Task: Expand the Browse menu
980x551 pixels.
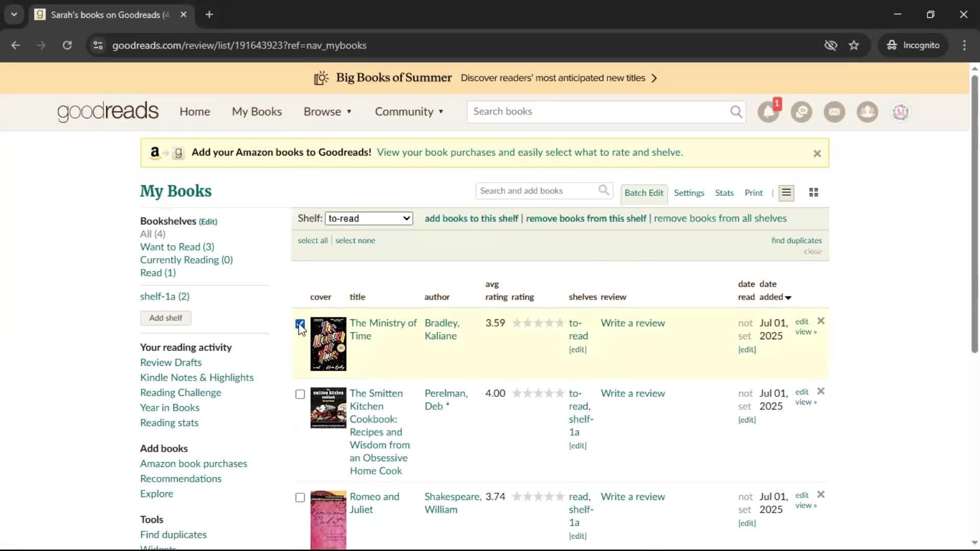Action: point(327,112)
